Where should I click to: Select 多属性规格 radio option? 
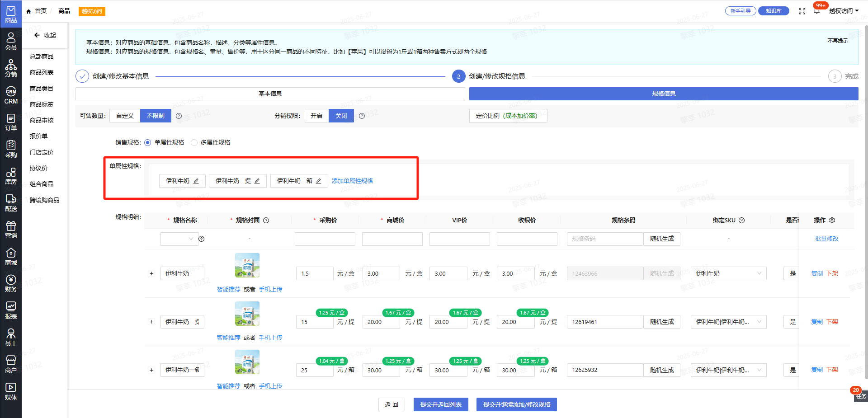[194, 143]
